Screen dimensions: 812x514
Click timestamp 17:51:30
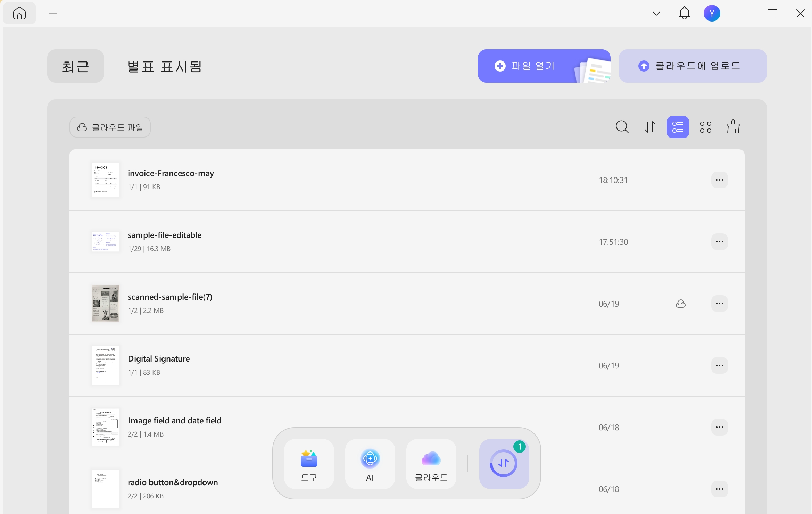[x=613, y=242]
